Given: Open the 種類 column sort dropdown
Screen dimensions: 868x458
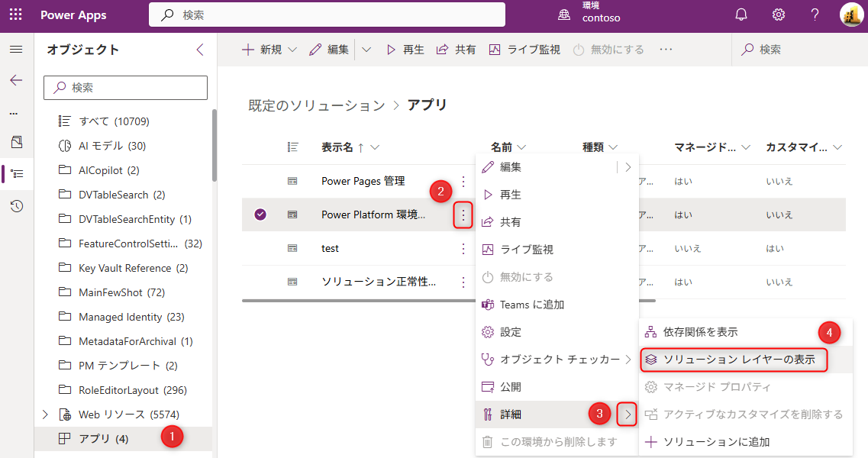Looking at the screenshot, I should click(x=600, y=147).
